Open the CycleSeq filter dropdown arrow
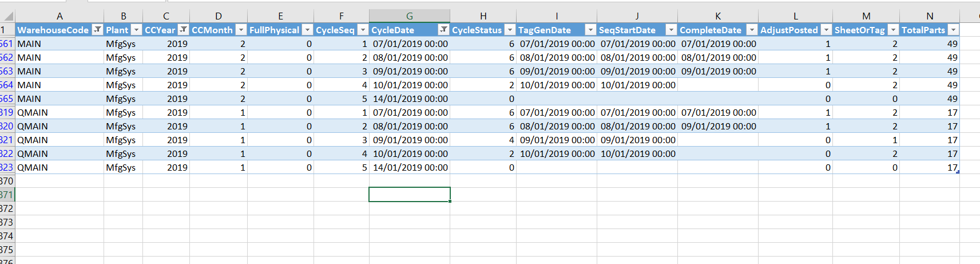Viewport: 980px width, 264px height. (x=363, y=30)
